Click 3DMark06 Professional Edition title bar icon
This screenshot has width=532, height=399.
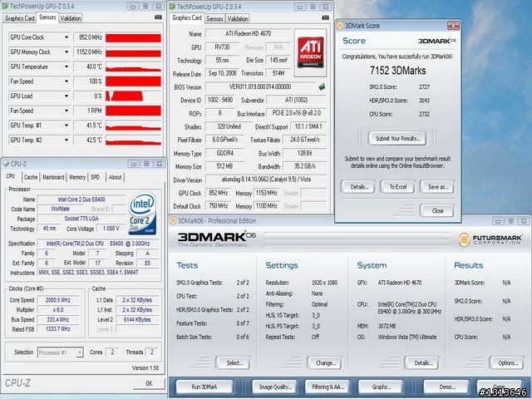pos(173,221)
